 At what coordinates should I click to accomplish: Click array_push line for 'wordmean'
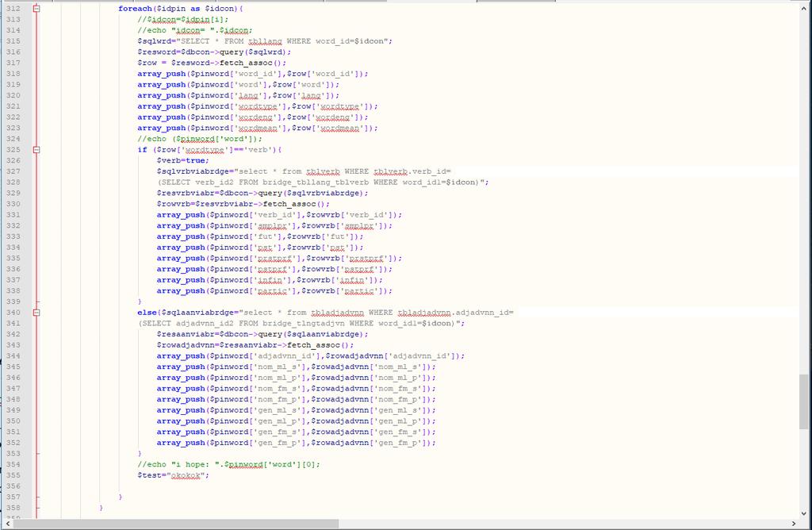[x=258, y=129]
